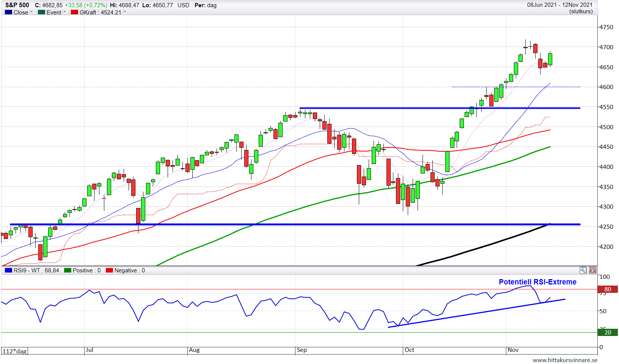Screen dimensions: 619x364
Task: Open the www.hittakursvinnare.se link
Action: 565,360
